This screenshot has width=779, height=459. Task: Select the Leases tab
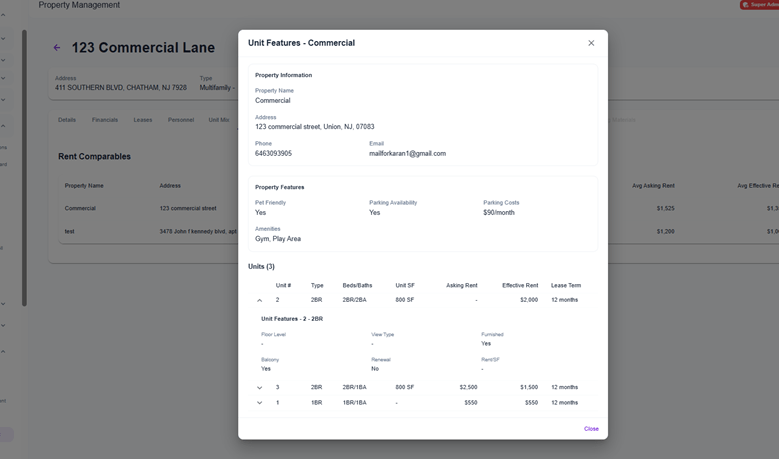coord(143,120)
